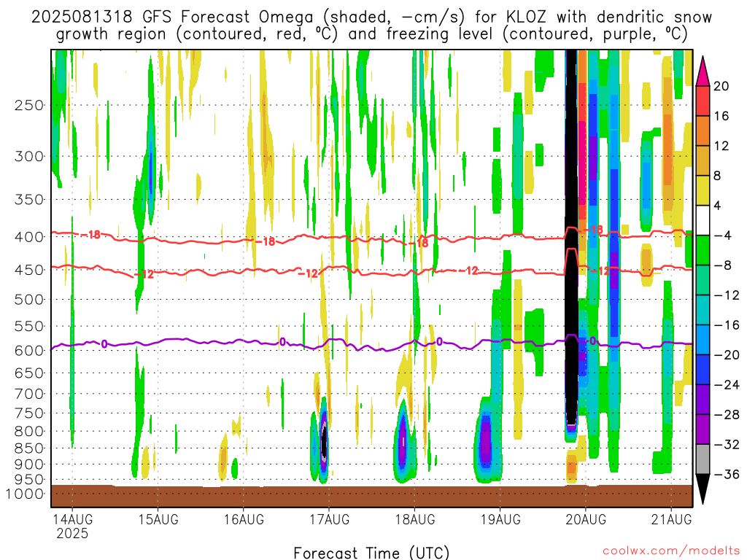747x560 pixels.
Task: Click the 1000 pressure level label
Action: [25, 494]
